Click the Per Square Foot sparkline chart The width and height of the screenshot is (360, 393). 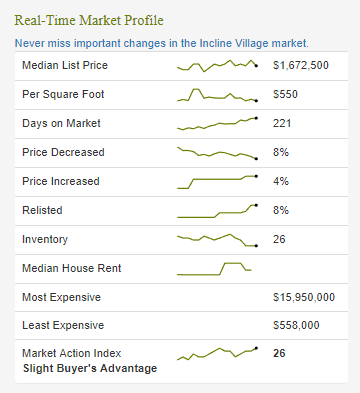217,95
